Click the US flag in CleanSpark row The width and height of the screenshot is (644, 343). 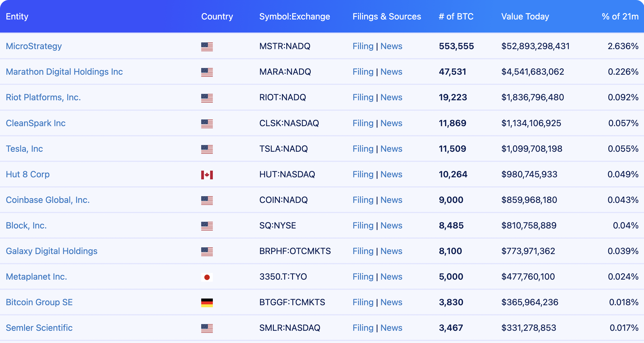click(207, 124)
